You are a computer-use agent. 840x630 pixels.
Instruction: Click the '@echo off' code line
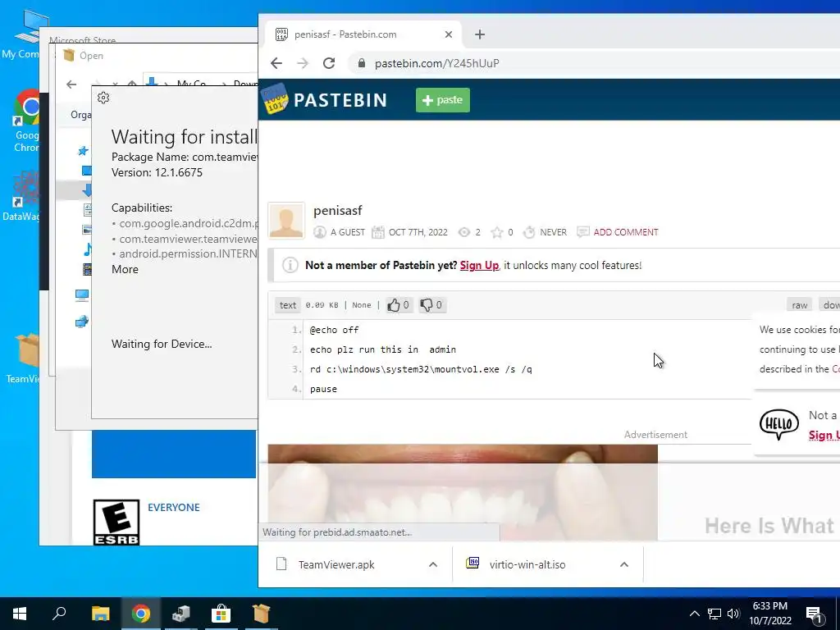point(335,330)
